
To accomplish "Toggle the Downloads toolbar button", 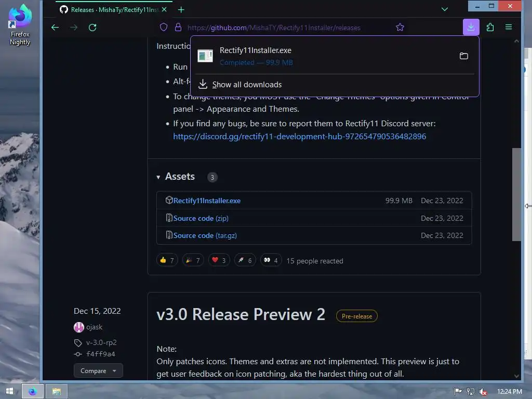I will (x=471, y=27).
